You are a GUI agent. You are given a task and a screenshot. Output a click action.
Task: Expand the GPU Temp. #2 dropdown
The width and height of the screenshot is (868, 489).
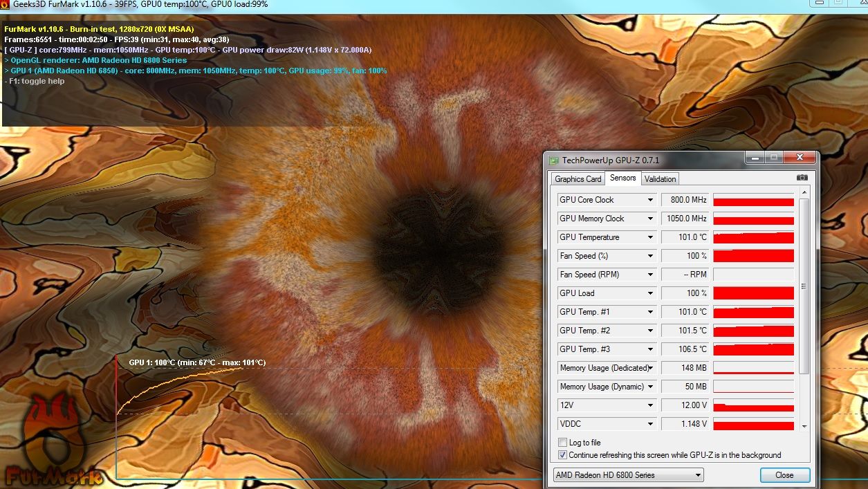(x=650, y=331)
